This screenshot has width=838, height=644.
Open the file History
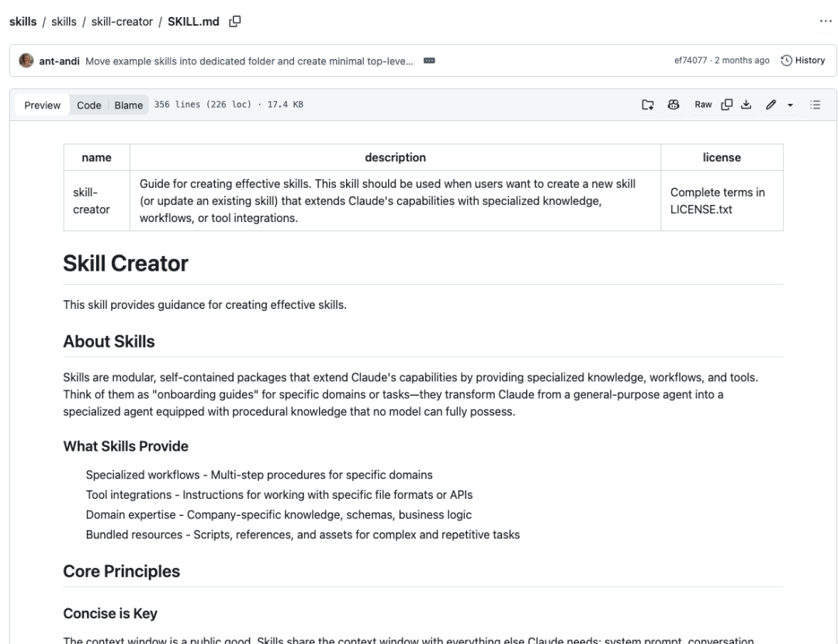coord(802,61)
